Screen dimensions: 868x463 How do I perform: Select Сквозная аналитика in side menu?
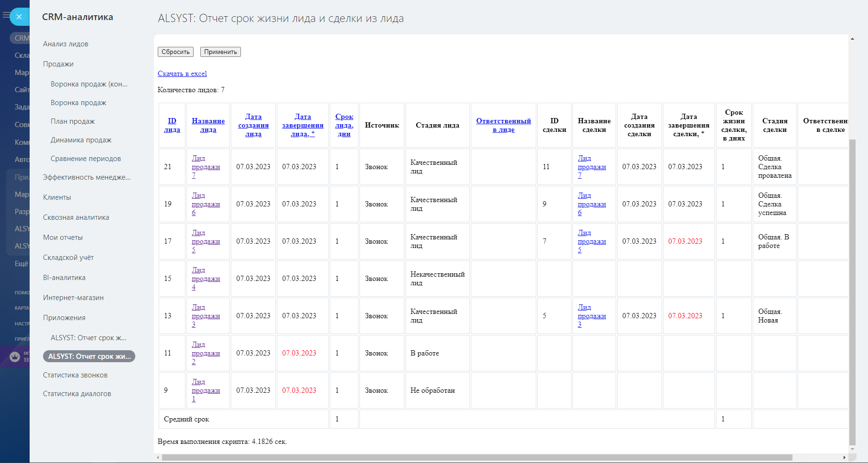pos(76,217)
